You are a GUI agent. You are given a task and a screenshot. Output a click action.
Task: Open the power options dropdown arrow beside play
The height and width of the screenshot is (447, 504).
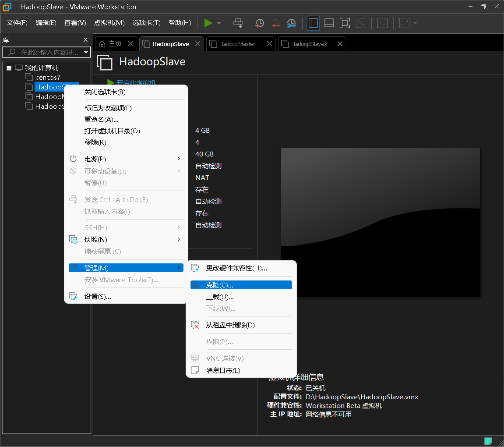(219, 23)
